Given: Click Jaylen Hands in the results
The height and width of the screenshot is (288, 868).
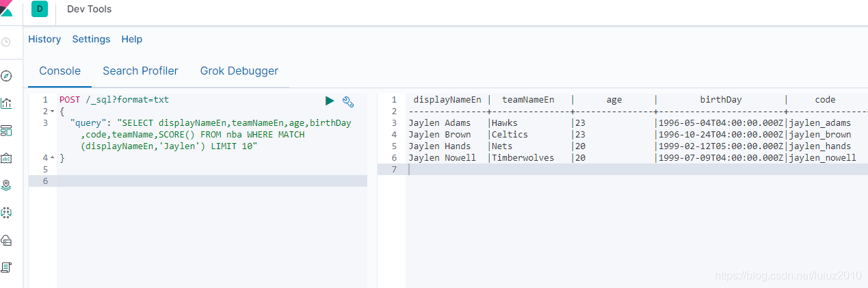Looking at the screenshot, I should tap(440, 146).
